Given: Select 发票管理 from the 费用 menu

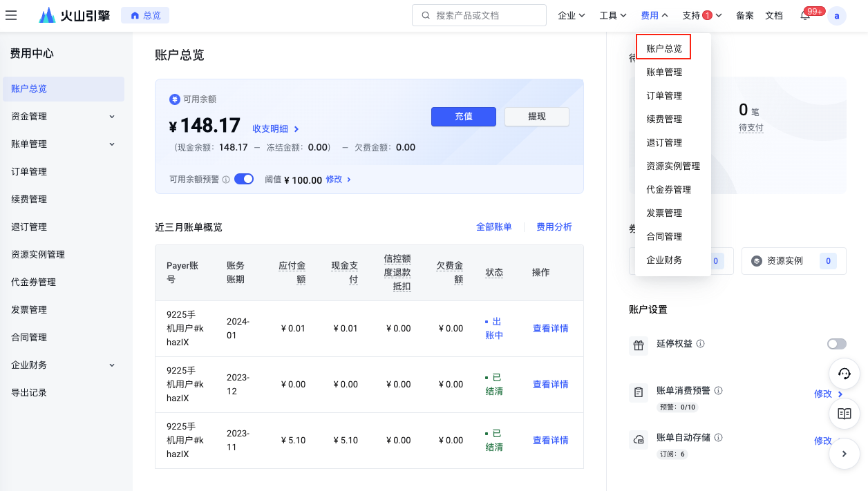Looking at the screenshot, I should (x=664, y=213).
